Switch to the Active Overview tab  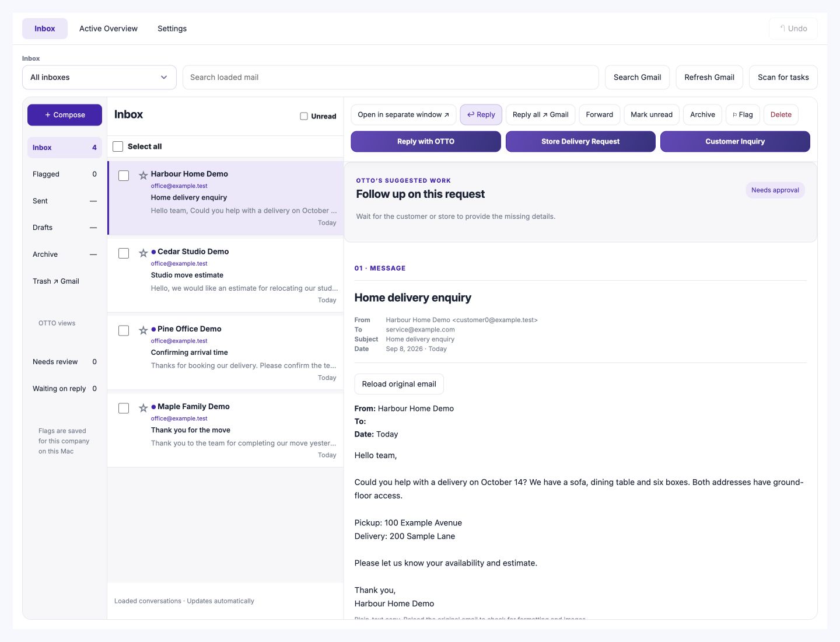pyautogui.click(x=108, y=29)
